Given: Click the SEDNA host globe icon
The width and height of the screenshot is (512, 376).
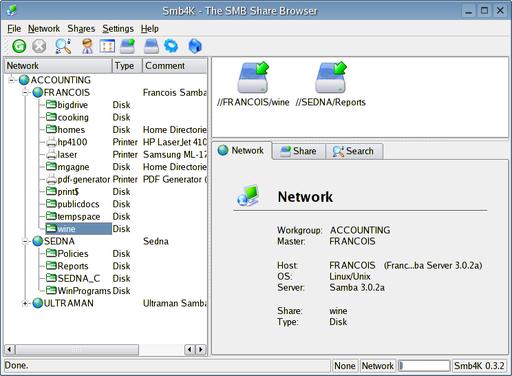Looking at the screenshot, I should [x=38, y=241].
